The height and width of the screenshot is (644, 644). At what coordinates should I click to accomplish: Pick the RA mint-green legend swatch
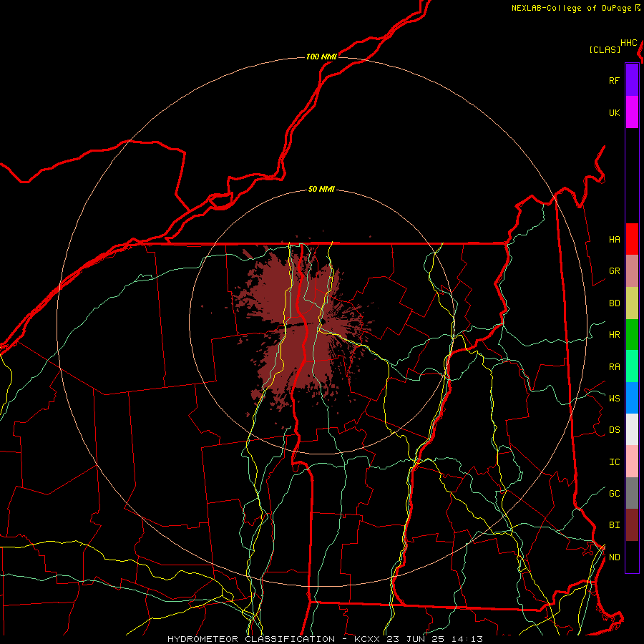coord(632,366)
